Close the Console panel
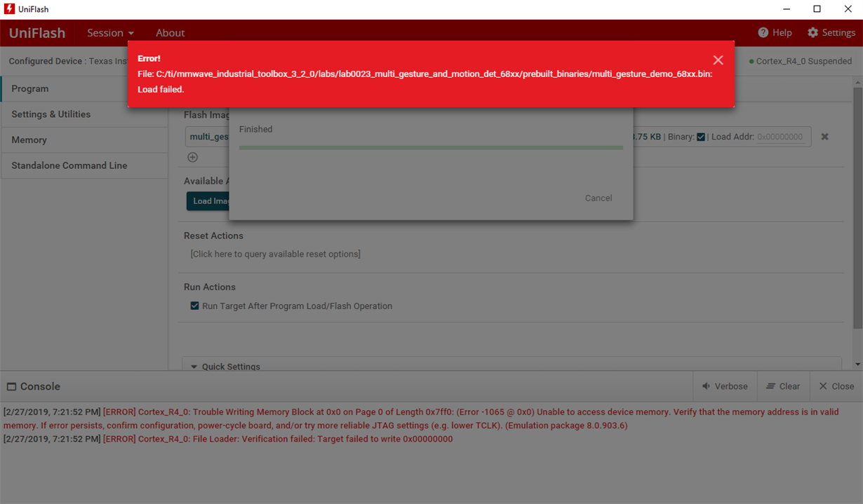The height and width of the screenshot is (504, 863). [x=836, y=386]
